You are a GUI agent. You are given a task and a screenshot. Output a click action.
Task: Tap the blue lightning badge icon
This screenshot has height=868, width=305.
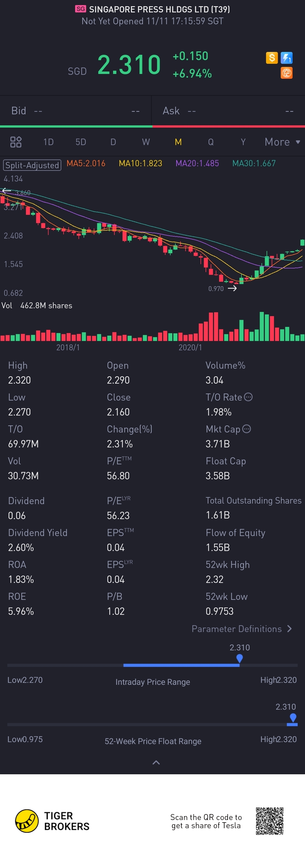click(286, 58)
